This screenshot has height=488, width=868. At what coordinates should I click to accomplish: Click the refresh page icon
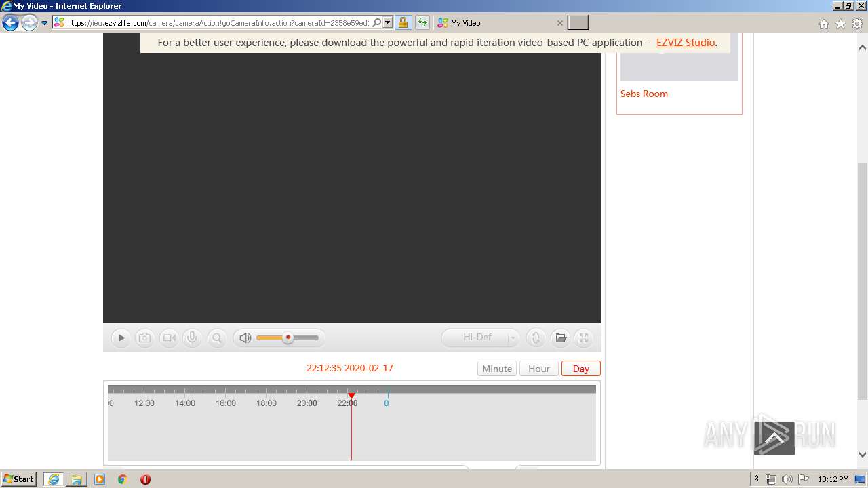click(422, 22)
